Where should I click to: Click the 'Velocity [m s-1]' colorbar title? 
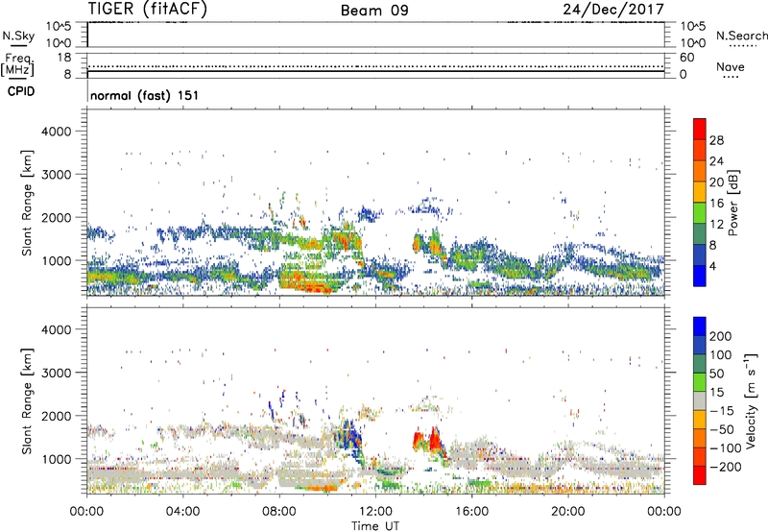point(751,400)
